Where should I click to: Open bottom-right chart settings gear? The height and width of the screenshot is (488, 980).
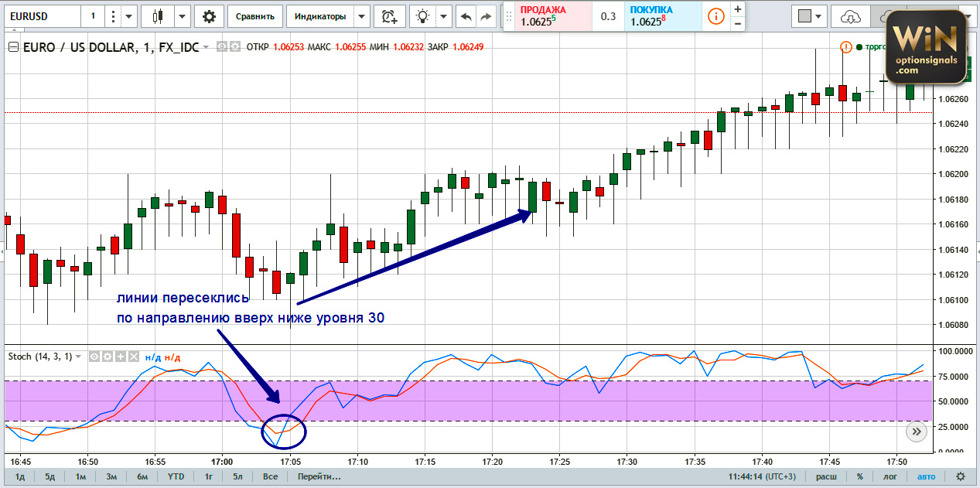tap(961, 476)
